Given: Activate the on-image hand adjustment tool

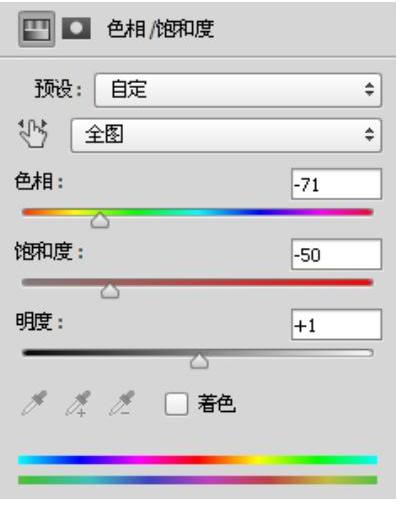Looking at the screenshot, I should pos(33,133).
